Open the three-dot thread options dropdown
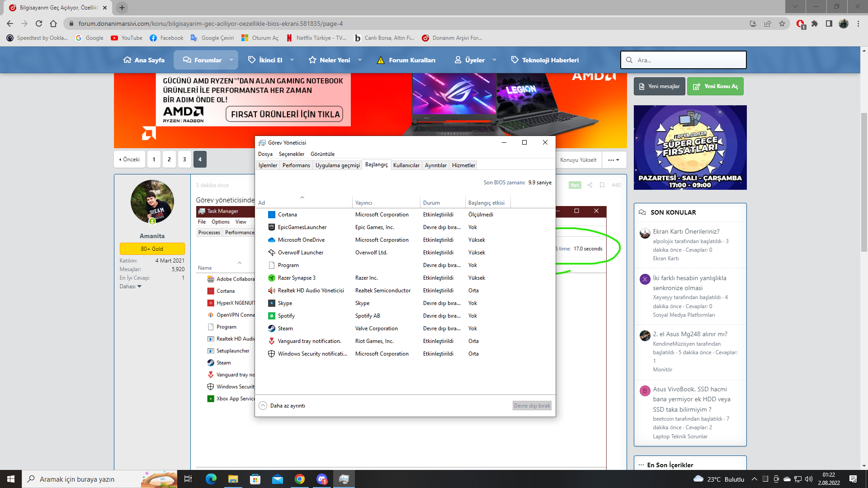Screen dimensions: 868x488 [613, 160]
